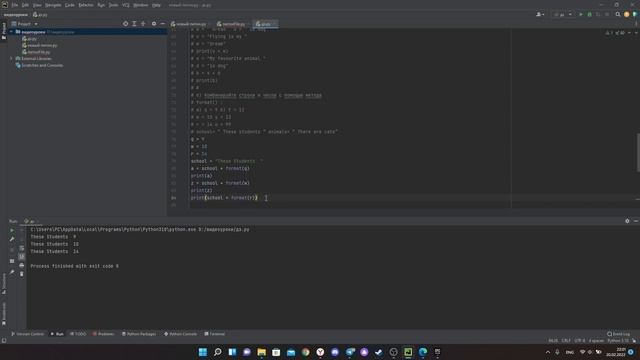The height and width of the screenshot is (360, 640).
Task: Toggle soft-wrap icon in Run panel
Action: (22, 248)
